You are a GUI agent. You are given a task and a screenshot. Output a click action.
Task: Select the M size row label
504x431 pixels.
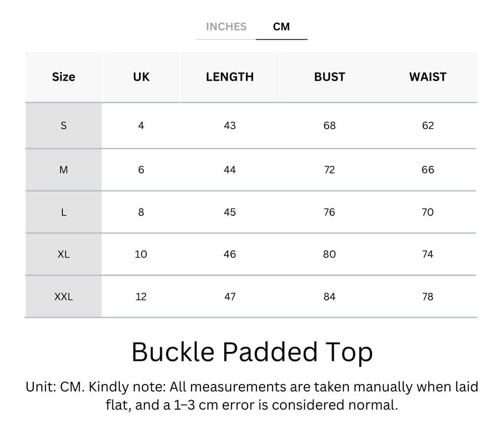click(x=64, y=170)
